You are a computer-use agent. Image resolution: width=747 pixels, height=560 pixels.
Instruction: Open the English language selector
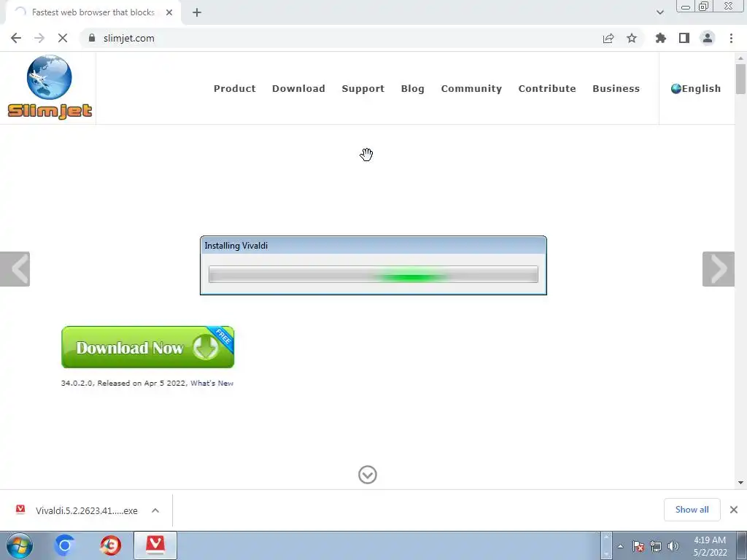tap(695, 88)
